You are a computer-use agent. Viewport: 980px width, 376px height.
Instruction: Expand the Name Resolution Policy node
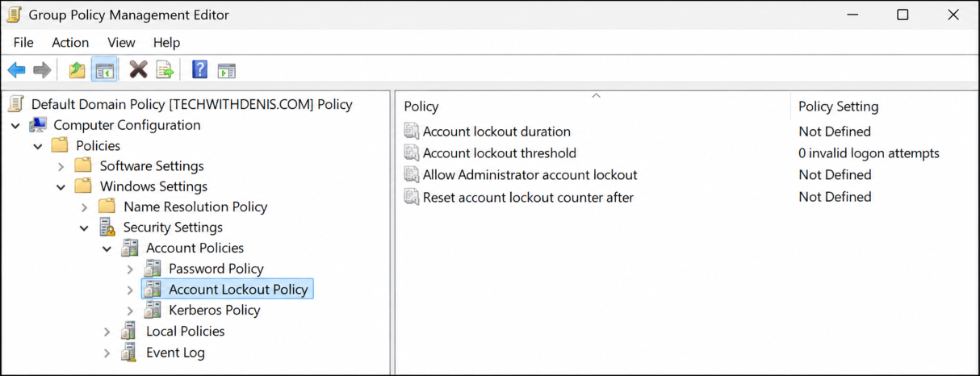(85, 207)
